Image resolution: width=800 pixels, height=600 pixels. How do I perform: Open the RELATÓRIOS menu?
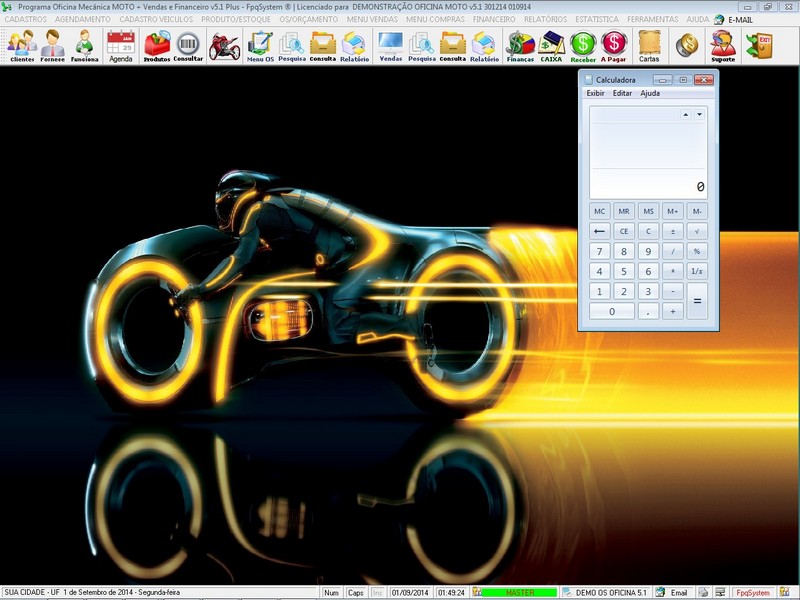[546, 19]
